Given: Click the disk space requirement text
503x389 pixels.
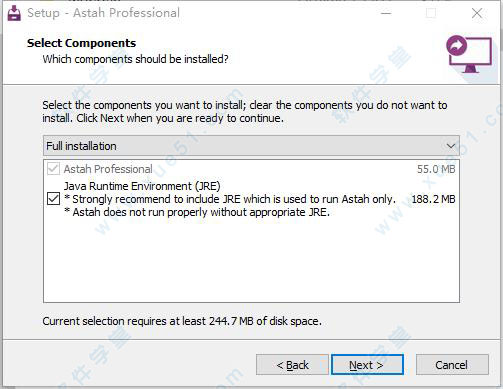Looking at the screenshot, I should (182, 321).
